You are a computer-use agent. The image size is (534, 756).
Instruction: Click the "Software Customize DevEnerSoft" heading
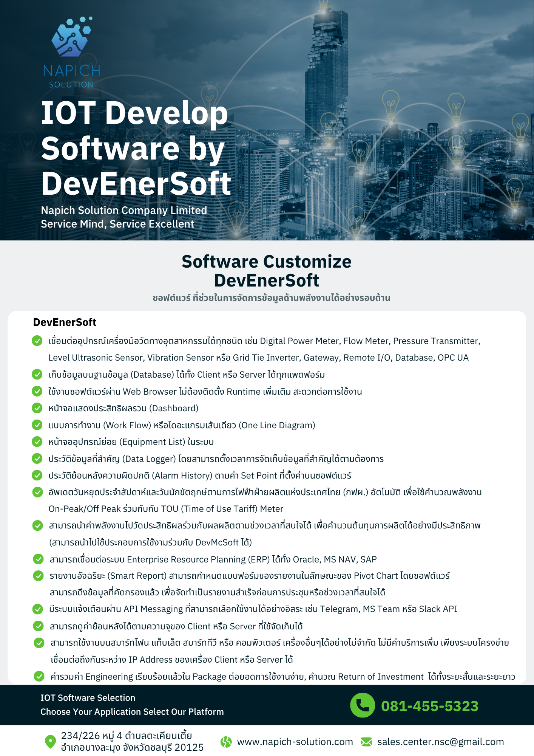pyautogui.click(x=267, y=271)
